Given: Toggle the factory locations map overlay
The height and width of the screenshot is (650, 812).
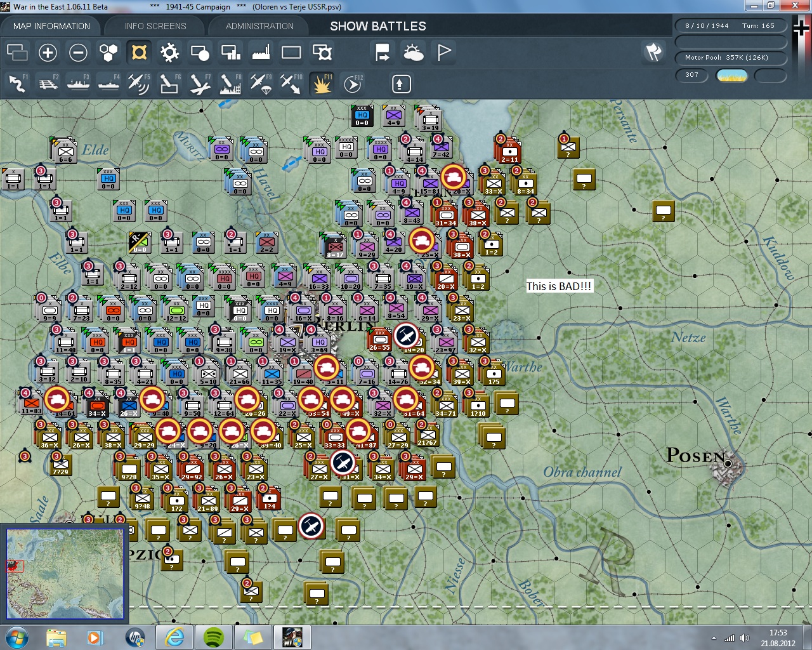Looking at the screenshot, I should pyautogui.click(x=261, y=53).
